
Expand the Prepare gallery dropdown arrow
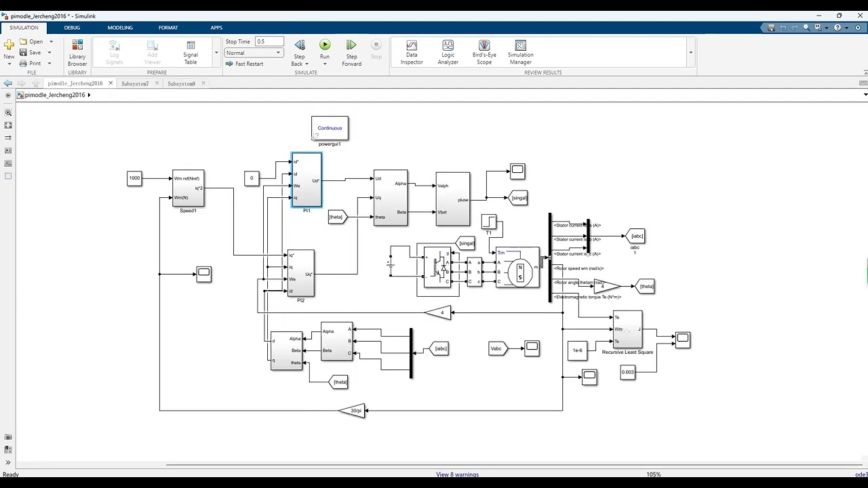[216, 53]
